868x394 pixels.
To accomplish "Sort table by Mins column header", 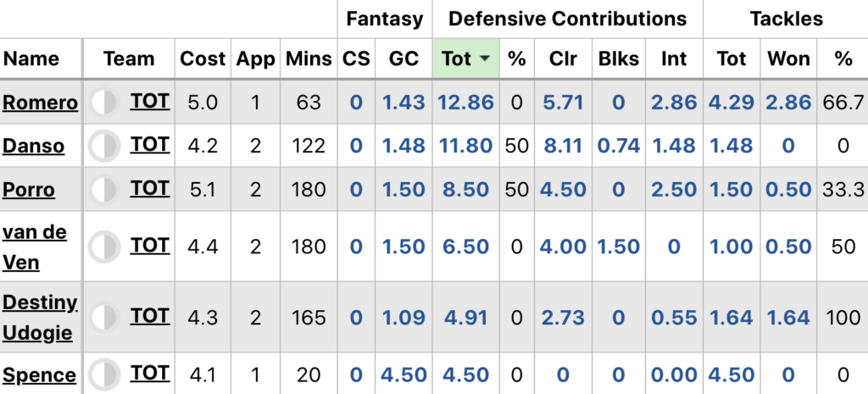I will click(309, 59).
